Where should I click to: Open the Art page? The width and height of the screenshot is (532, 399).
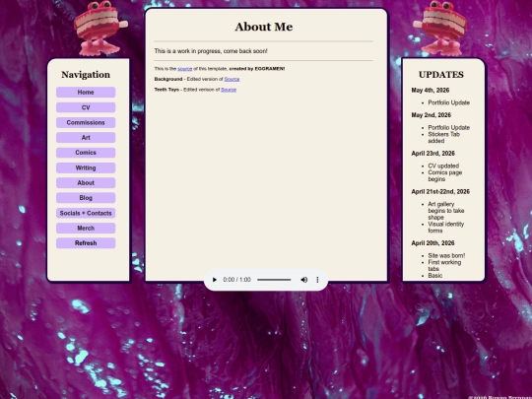[x=86, y=137]
